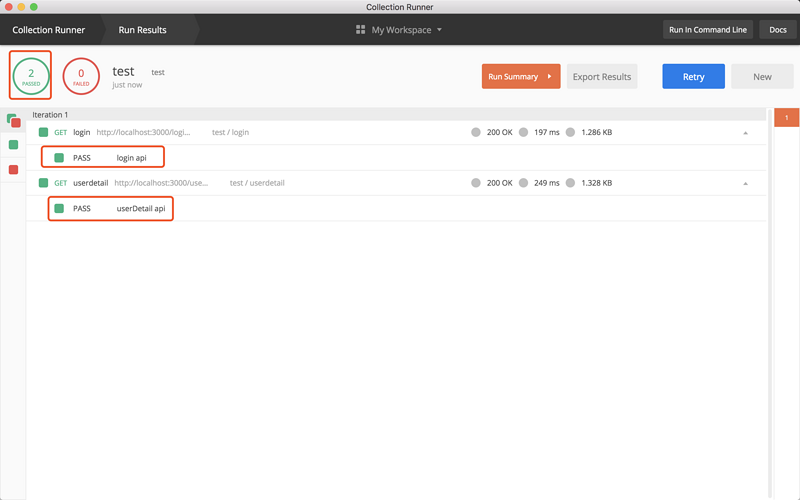800x500 pixels.
Task: Click the grey dot beside 1.328 KB
Action: tap(570, 183)
